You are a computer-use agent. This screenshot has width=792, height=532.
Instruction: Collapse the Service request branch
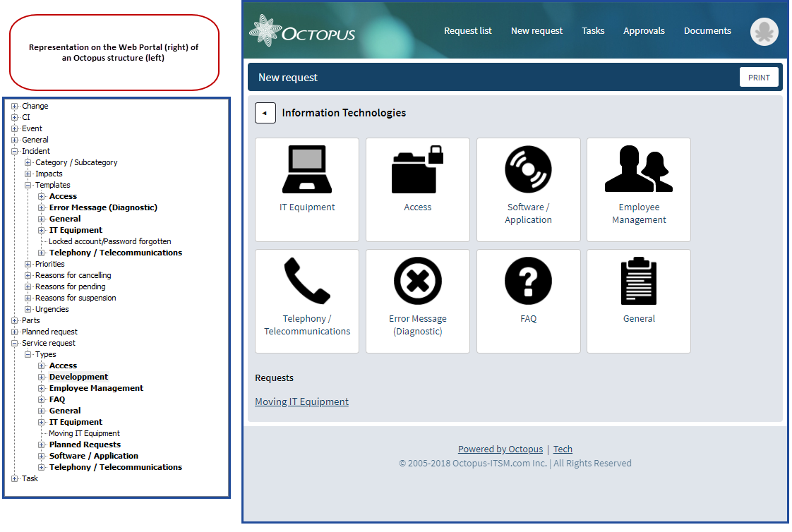tap(14, 343)
